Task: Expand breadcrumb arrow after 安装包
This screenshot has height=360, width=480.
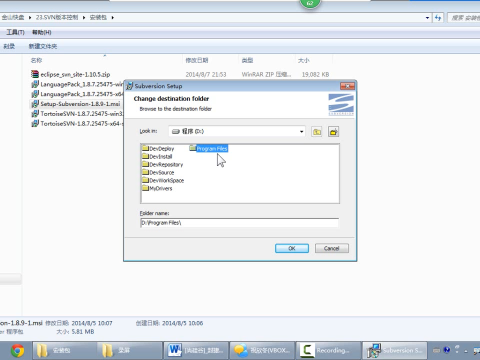Action: (x=113, y=17)
